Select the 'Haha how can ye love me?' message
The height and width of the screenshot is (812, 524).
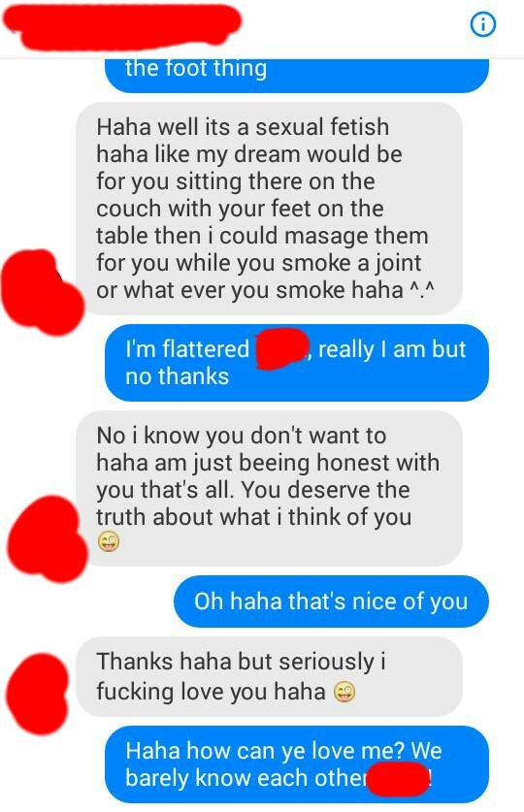click(x=297, y=764)
